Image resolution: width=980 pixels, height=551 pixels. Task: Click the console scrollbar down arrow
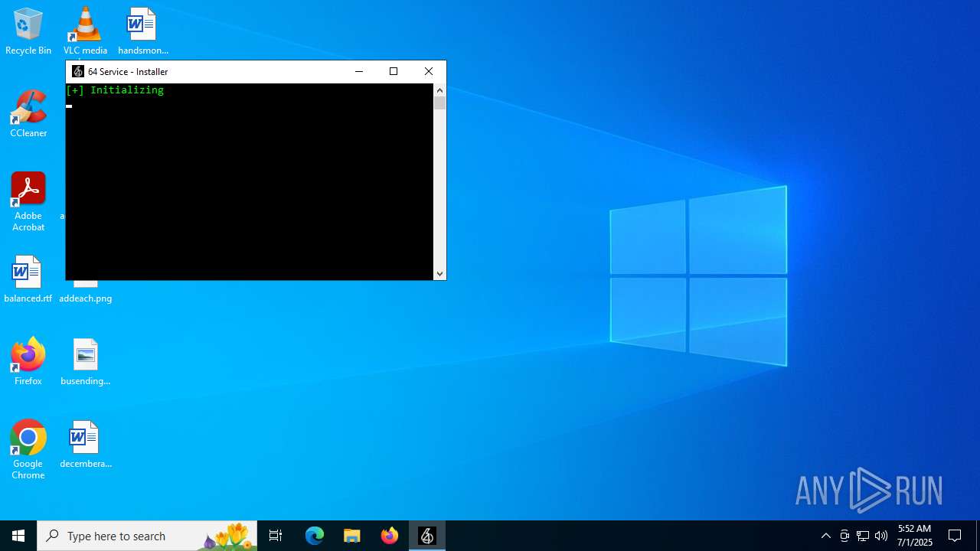(439, 273)
